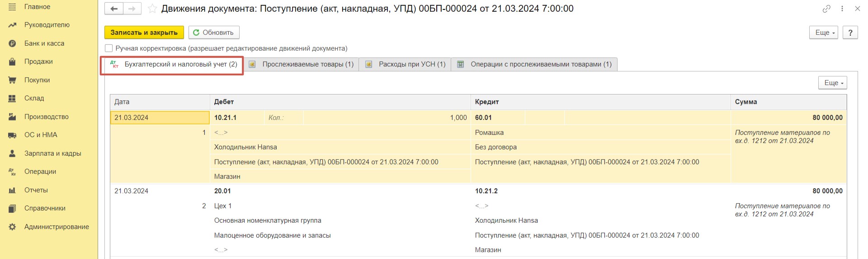Select the 10.21.1 debit account cell

click(237, 118)
